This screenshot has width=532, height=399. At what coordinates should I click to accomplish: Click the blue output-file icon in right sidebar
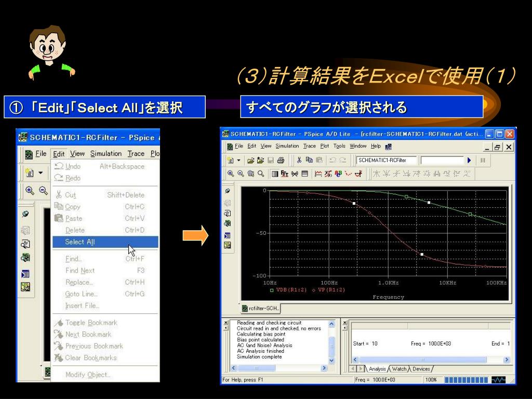click(x=228, y=235)
